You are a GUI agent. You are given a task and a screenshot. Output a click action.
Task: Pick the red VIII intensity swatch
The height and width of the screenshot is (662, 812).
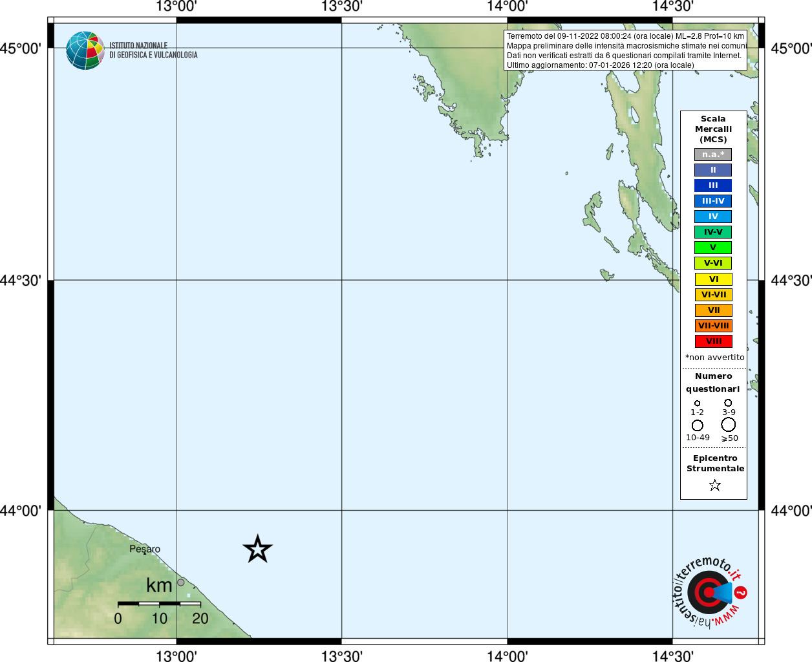[713, 341]
